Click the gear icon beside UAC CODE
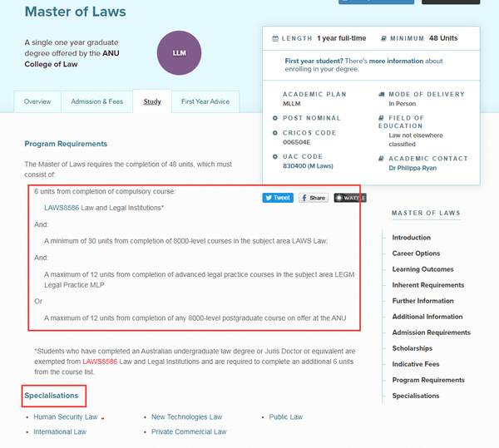The width and height of the screenshot is (499, 448). tap(275, 156)
